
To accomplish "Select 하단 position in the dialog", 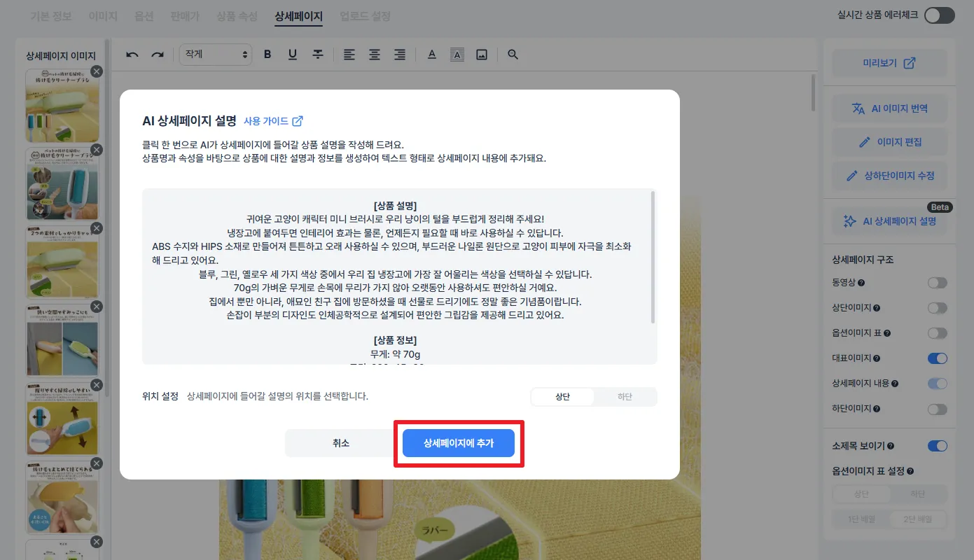I will 625,397.
